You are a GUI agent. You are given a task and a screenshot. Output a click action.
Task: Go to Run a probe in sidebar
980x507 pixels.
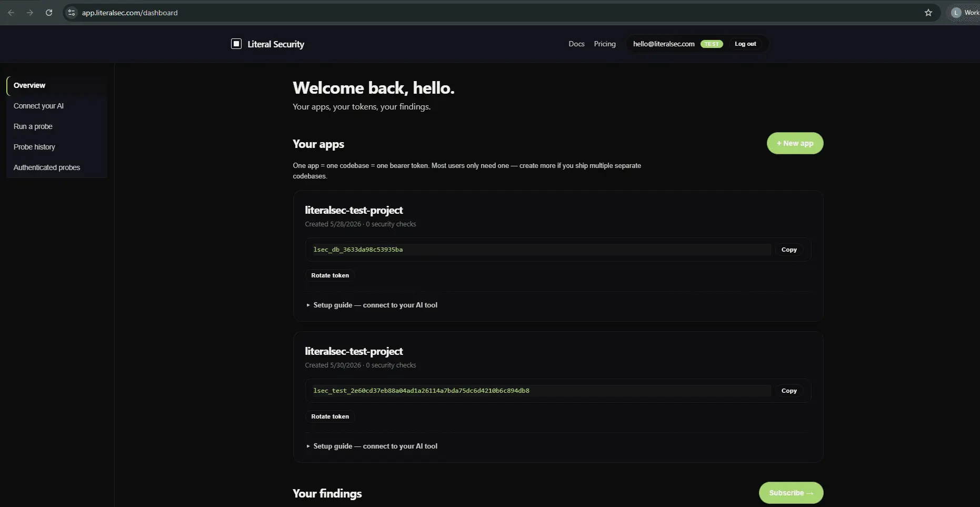click(x=57, y=126)
